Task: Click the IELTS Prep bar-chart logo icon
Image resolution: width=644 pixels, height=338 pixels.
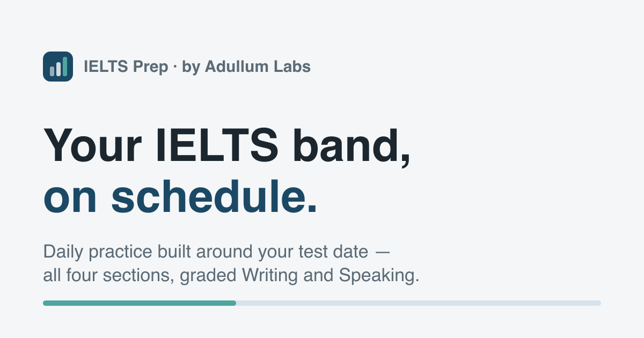Action: [58, 67]
